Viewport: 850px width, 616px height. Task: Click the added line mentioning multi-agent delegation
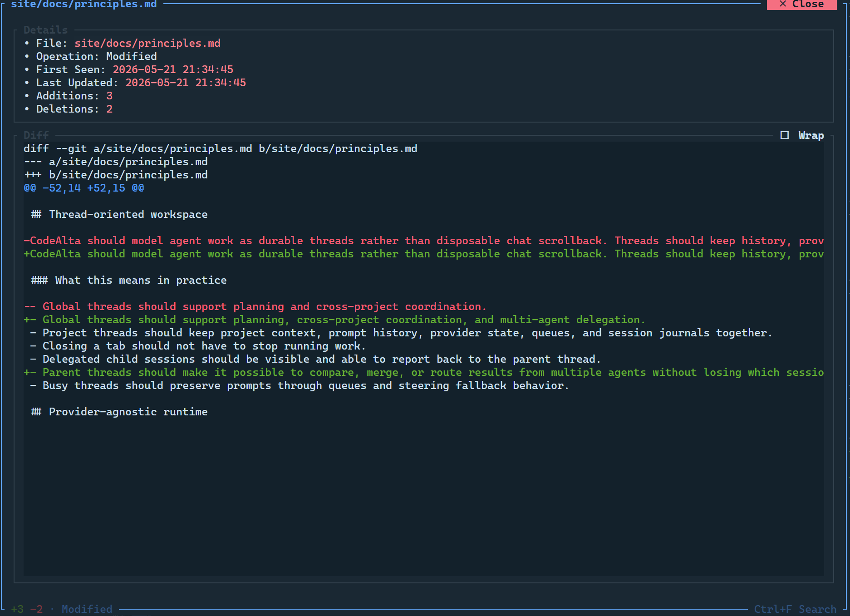click(334, 320)
